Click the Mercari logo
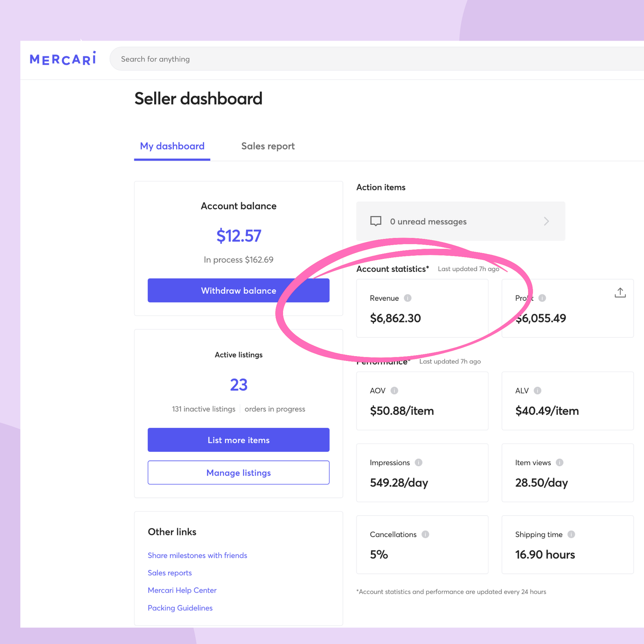 point(63,58)
